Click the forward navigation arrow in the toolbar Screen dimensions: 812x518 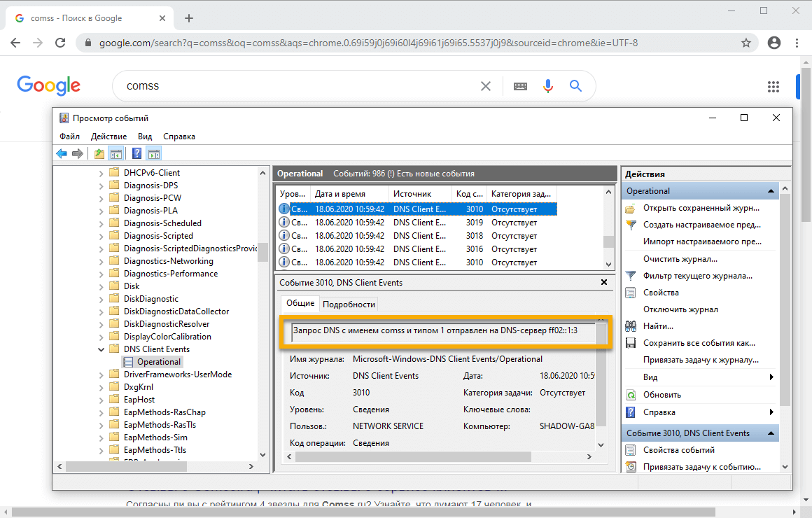coord(77,153)
